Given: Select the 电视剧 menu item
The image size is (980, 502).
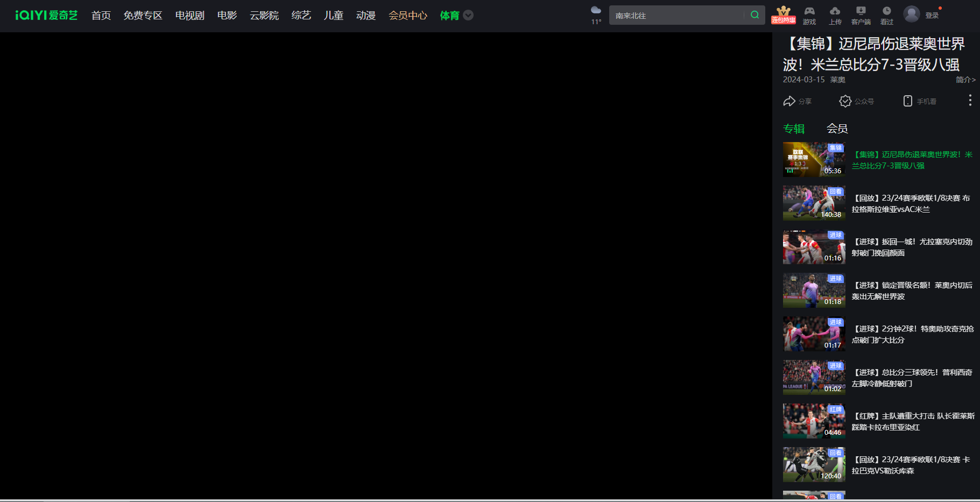Looking at the screenshot, I should pos(189,16).
